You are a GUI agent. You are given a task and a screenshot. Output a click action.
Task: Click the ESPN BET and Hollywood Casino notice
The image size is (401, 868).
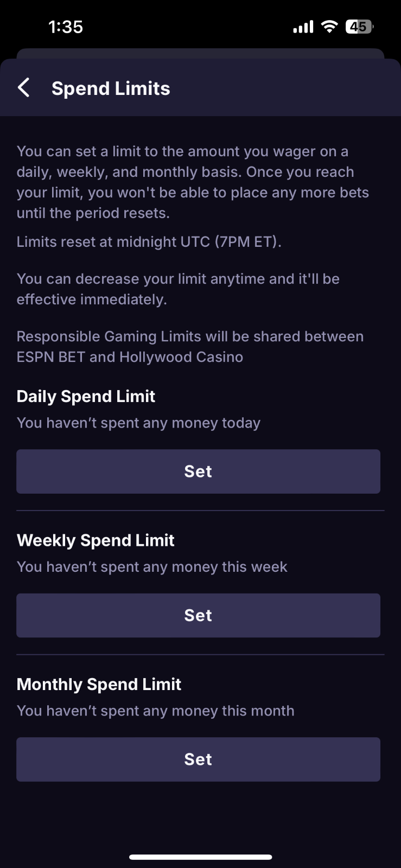pos(190,347)
